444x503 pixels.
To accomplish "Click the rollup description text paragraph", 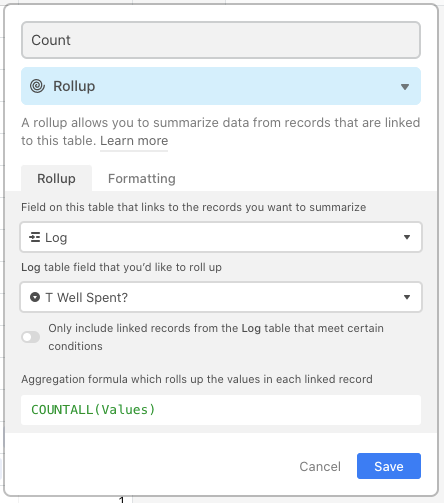I will [x=221, y=132].
